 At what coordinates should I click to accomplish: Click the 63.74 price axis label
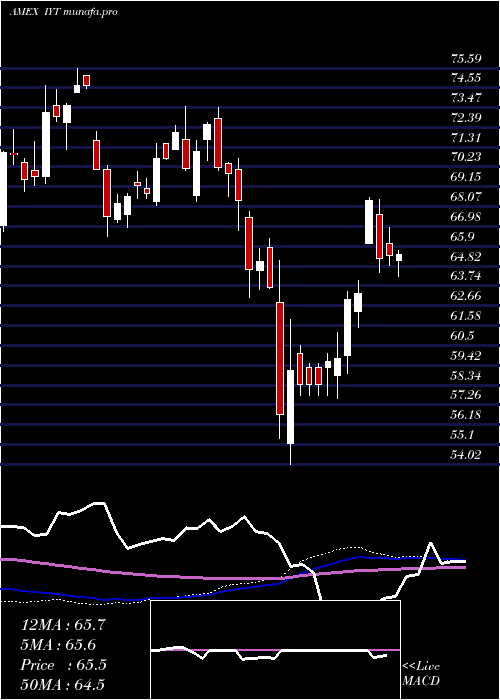[x=466, y=276]
